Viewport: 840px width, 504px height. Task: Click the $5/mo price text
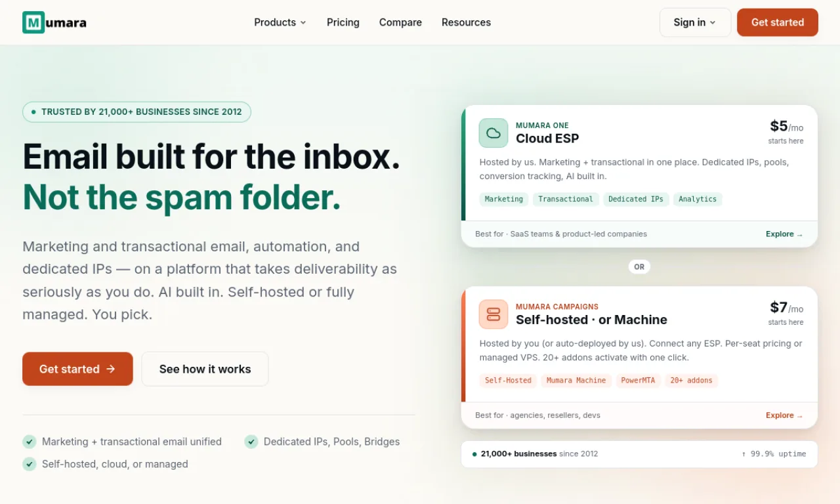pos(786,127)
